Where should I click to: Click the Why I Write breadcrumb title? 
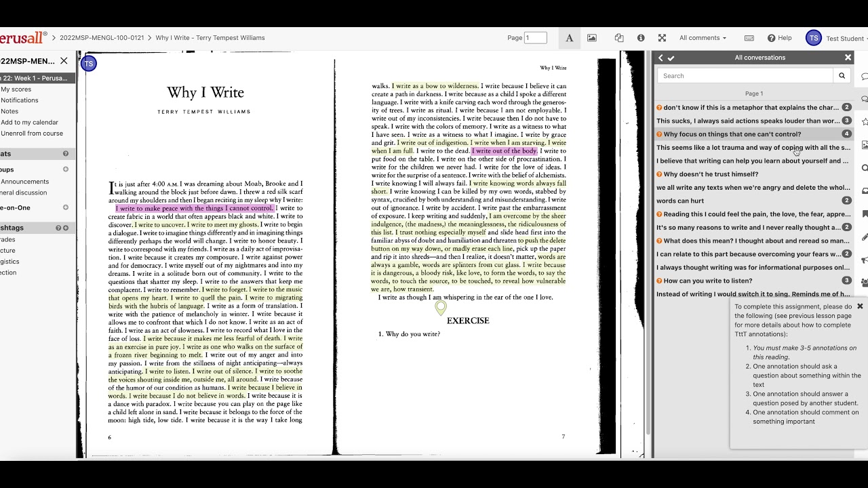(x=210, y=38)
